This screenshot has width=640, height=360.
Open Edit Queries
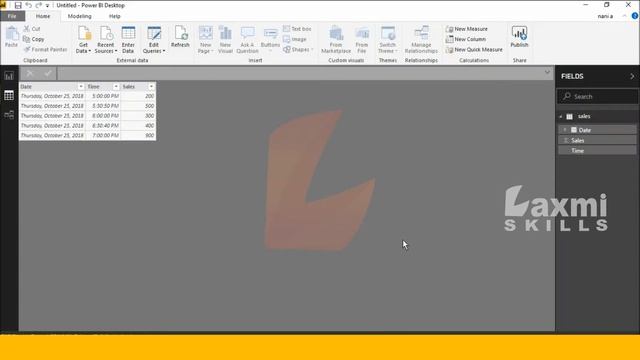click(154, 40)
